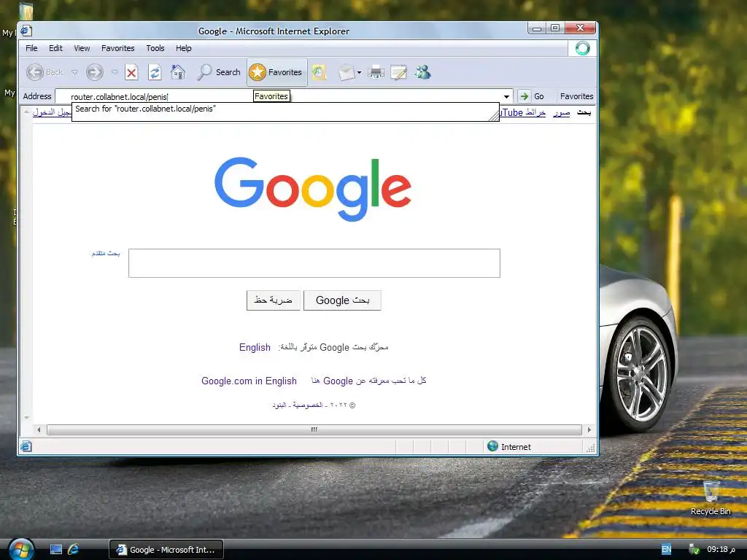This screenshot has width=747, height=560.
Task: Click the Forward navigation arrow icon
Action: click(x=94, y=72)
